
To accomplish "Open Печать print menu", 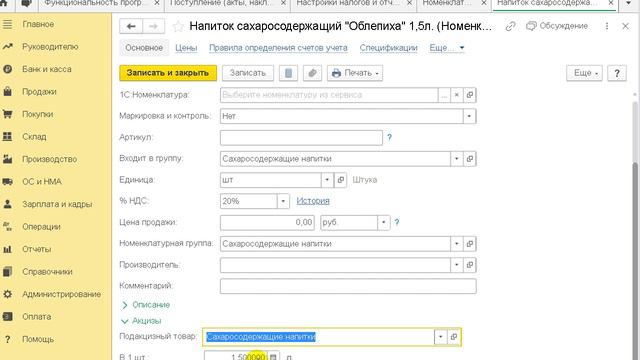I will pyautogui.click(x=355, y=73).
